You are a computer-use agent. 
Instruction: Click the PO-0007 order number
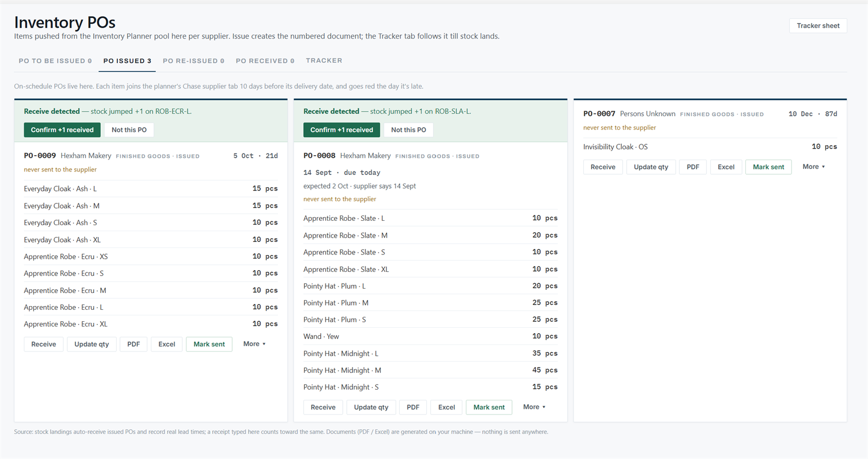(x=599, y=114)
